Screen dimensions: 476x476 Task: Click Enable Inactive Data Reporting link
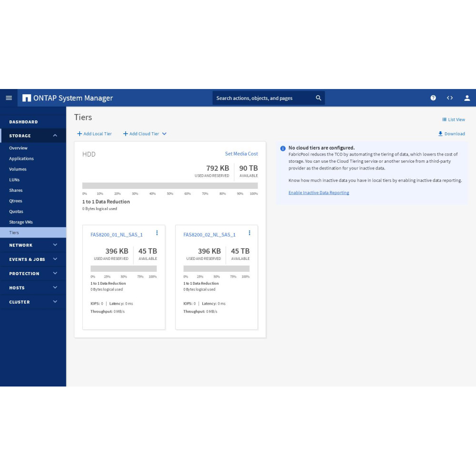pyautogui.click(x=318, y=193)
